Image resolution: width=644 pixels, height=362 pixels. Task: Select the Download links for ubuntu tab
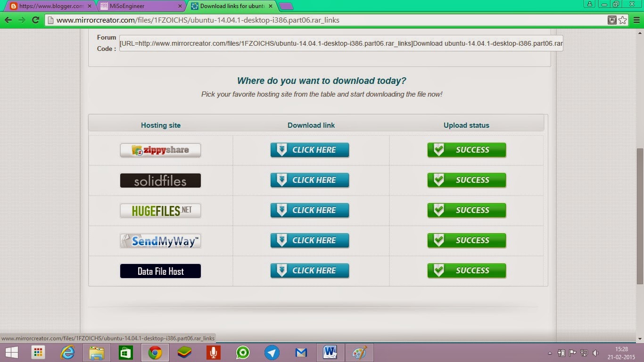232,6
